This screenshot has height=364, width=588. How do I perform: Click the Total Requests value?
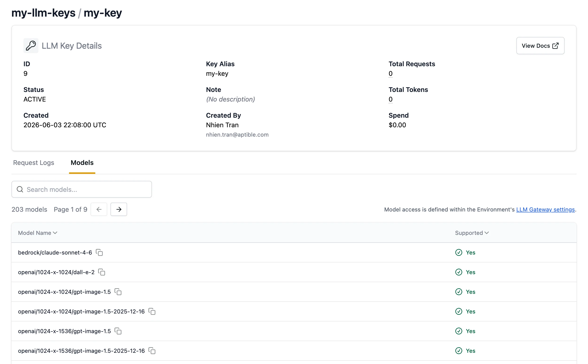pyautogui.click(x=390, y=73)
